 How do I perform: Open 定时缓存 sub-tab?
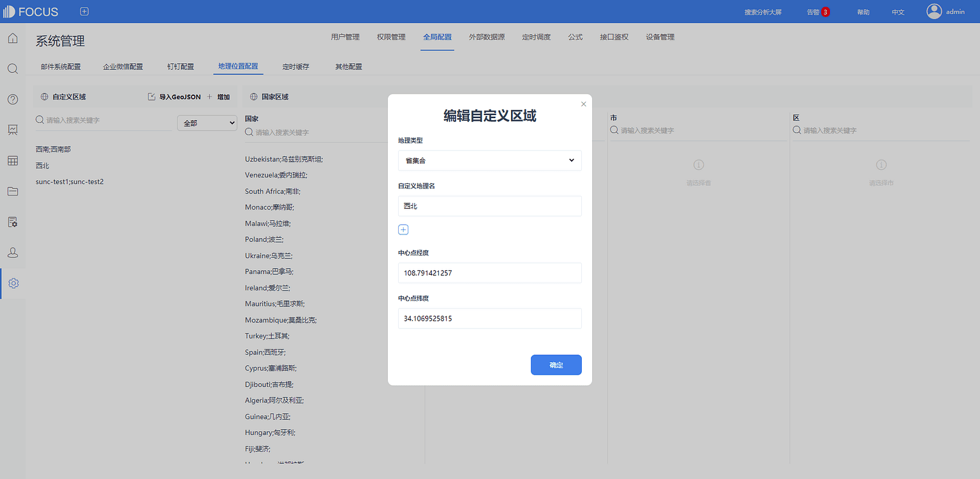click(x=296, y=66)
